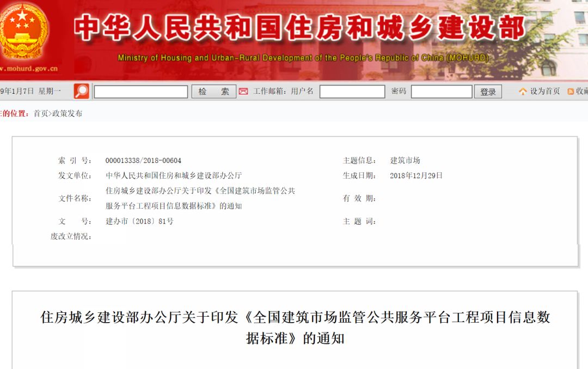The image size is (588, 369).
Task: Click the 登录 login button
Action: (x=488, y=92)
